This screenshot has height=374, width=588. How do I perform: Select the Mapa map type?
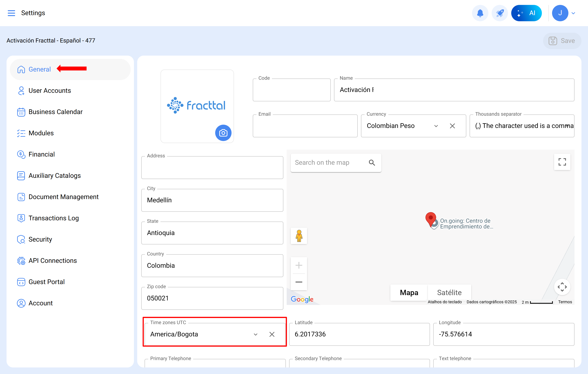pos(409,292)
